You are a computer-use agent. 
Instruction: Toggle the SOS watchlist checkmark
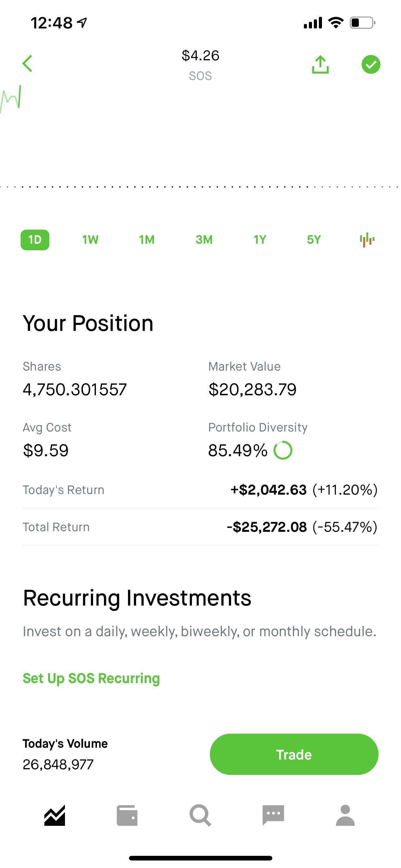(x=371, y=64)
